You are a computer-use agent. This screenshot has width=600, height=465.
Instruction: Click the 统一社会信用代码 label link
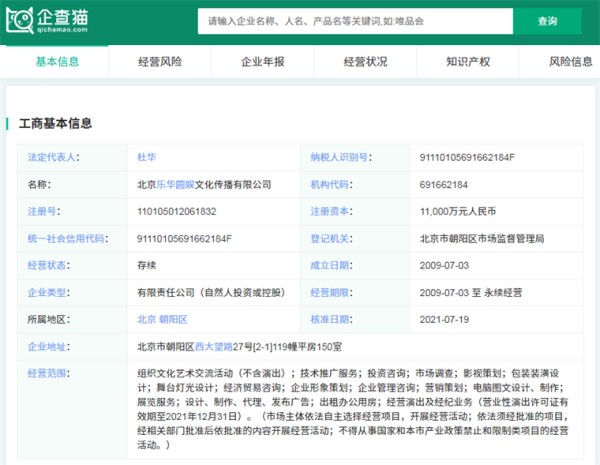(66, 238)
